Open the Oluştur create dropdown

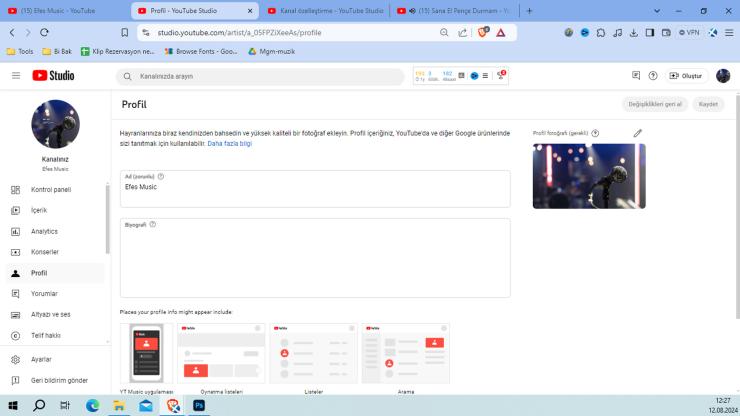(687, 75)
